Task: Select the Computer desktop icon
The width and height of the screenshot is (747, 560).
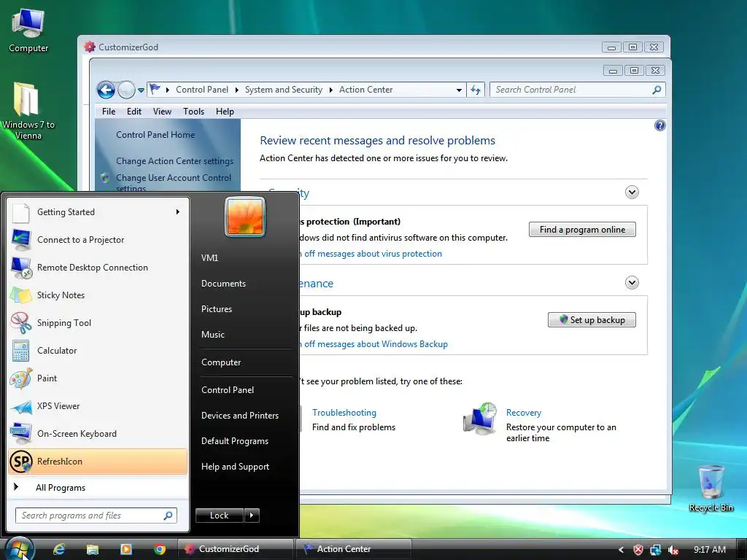Action: (28, 31)
